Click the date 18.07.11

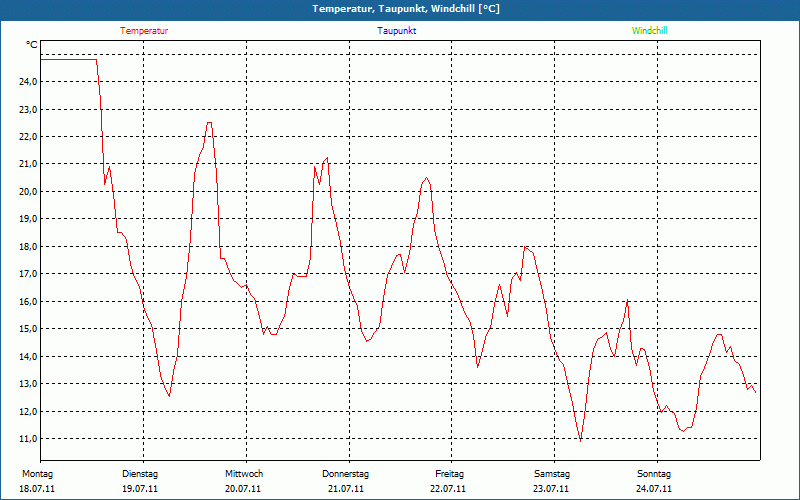(37, 489)
